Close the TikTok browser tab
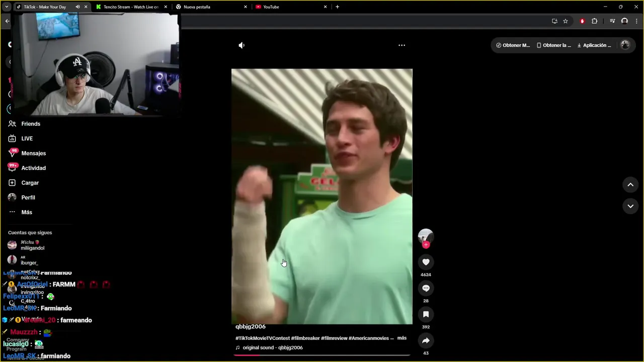Screen dimensions: 644x362 click(86, 7)
